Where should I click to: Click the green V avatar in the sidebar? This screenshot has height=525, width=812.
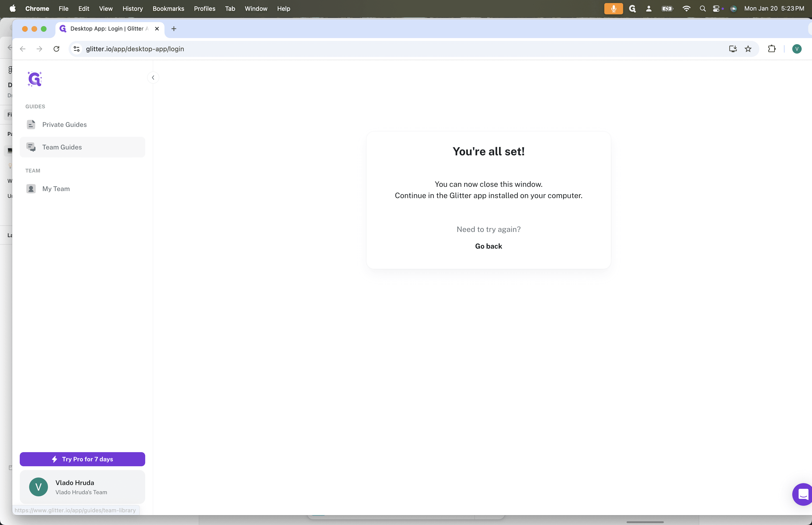39,487
